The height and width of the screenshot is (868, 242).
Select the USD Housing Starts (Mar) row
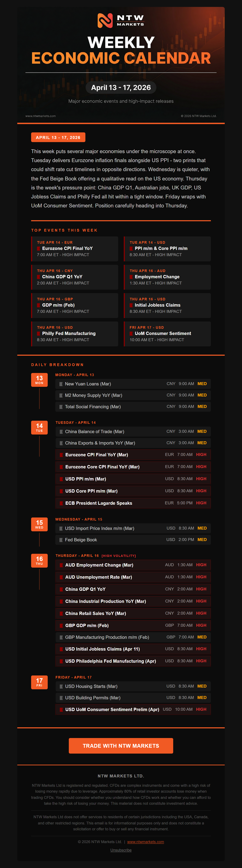tap(133, 686)
